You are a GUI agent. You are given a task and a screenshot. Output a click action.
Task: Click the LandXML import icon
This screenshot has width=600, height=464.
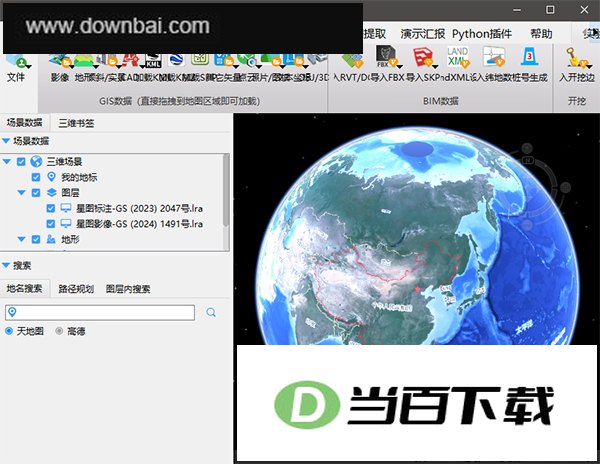(458, 57)
